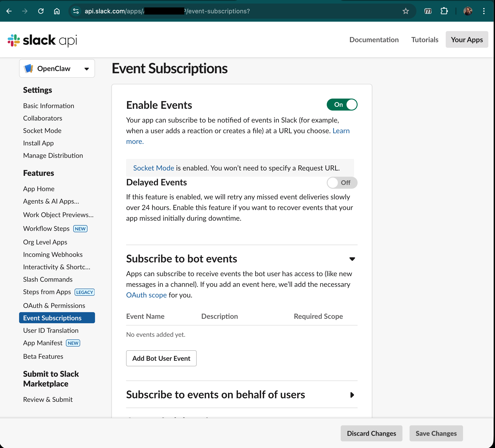Screen dimensions: 495x448
Task: Open the browser extensions puzzle icon
Action: click(x=444, y=11)
